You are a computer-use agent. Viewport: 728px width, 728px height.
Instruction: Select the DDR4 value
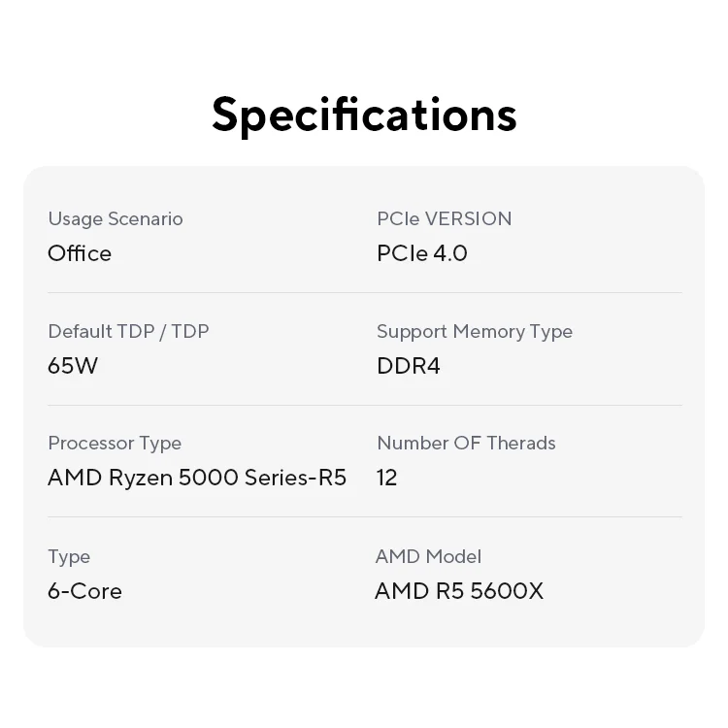408,366
